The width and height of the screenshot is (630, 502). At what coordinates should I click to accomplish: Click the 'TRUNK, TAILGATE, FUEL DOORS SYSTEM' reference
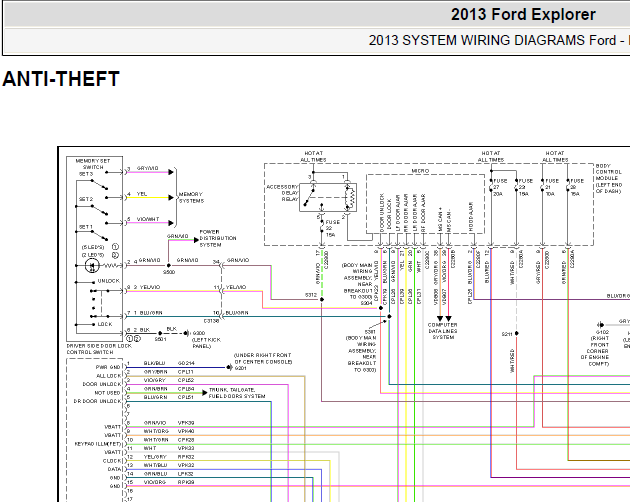click(x=237, y=393)
